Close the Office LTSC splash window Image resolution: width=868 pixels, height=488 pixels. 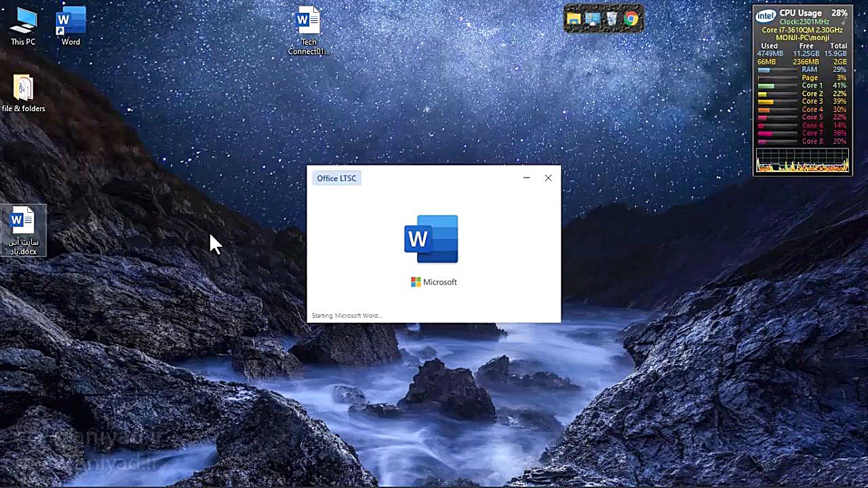[548, 178]
